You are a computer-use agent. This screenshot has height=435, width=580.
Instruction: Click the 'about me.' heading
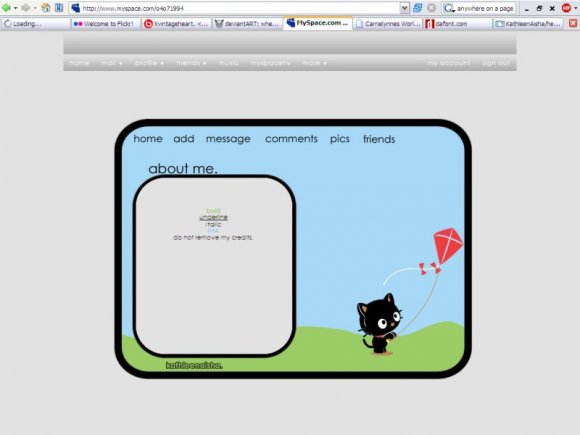pos(183,168)
